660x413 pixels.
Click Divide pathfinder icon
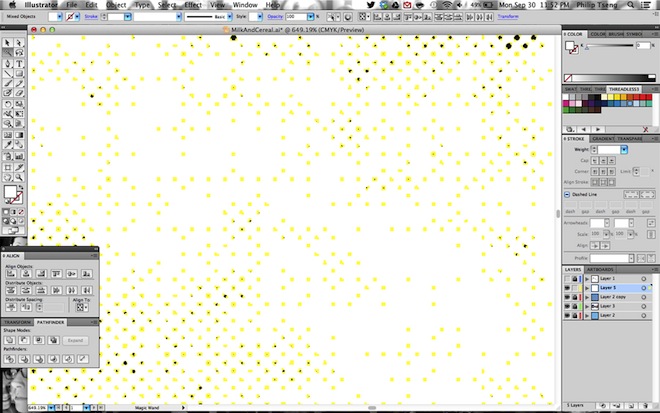pyautogui.click(x=10, y=359)
